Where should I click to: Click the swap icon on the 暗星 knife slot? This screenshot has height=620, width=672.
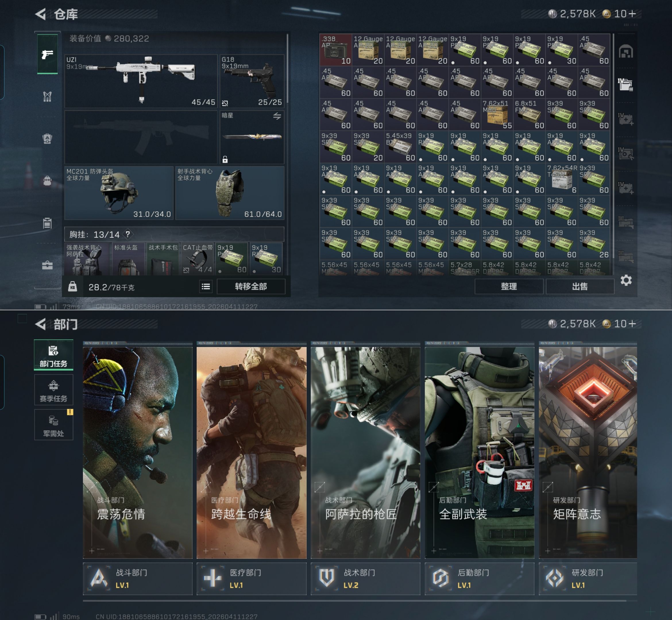[277, 116]
